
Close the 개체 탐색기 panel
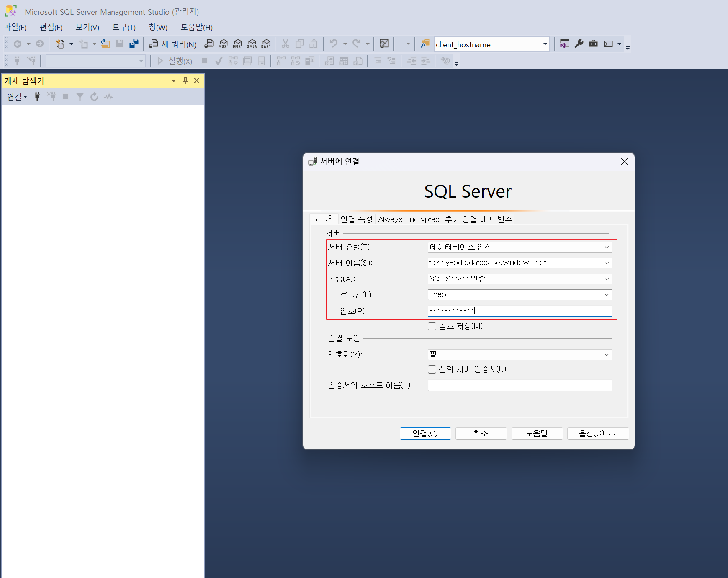[196, 80]
